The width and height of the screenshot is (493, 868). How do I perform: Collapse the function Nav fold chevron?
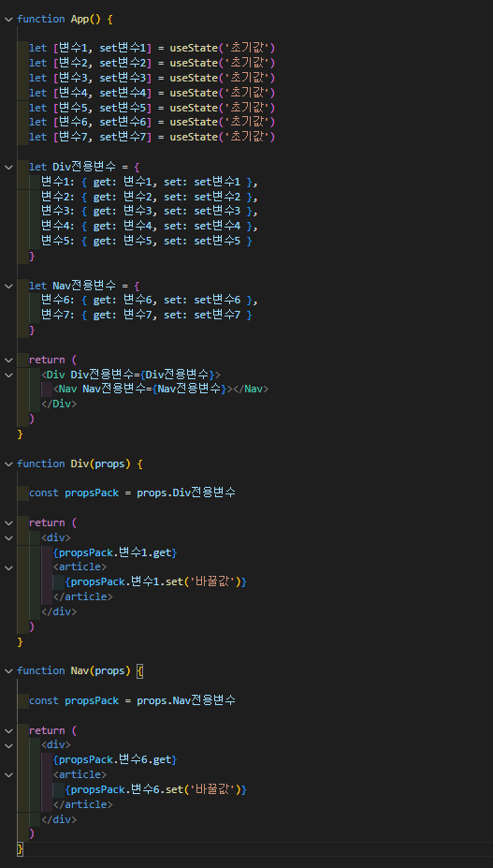tap(8, 671)
